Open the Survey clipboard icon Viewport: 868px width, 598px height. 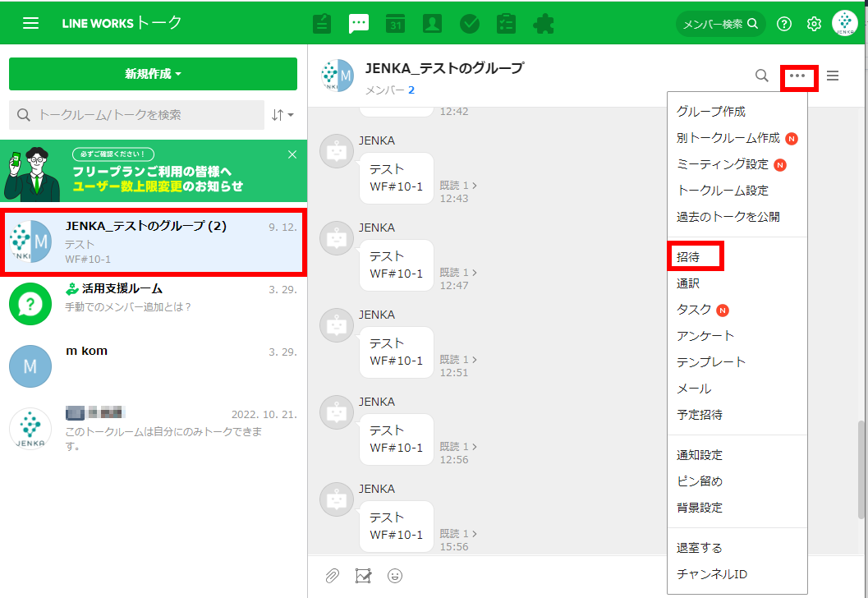click(506, 24)
